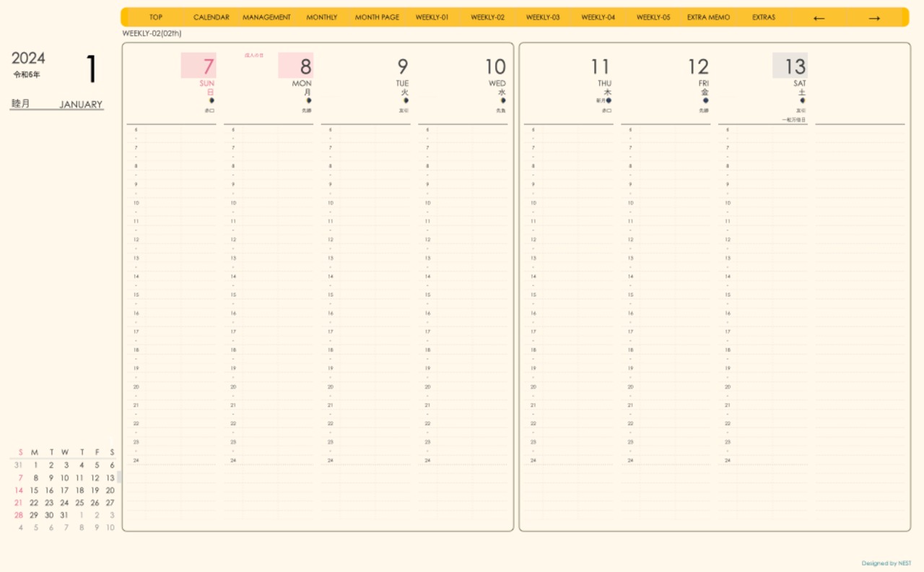Image resolution: width=924 pixels, height=572 pixels.
Task: Click moon phase icon under Monday 8
Action: [309, 100]
